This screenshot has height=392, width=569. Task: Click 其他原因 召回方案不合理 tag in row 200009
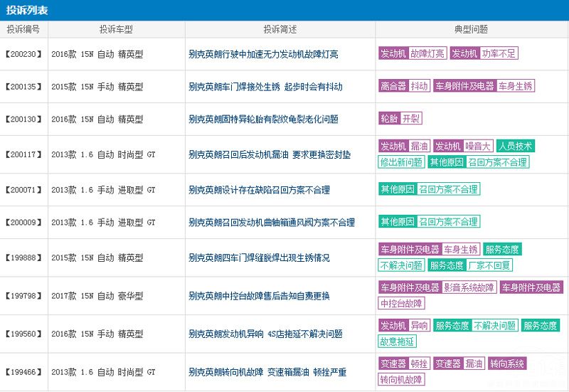pos(430,221)
